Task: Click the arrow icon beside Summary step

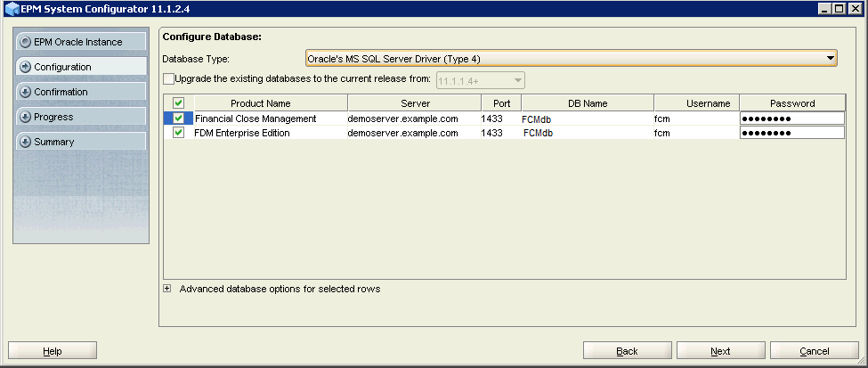Action: point(25,142)
